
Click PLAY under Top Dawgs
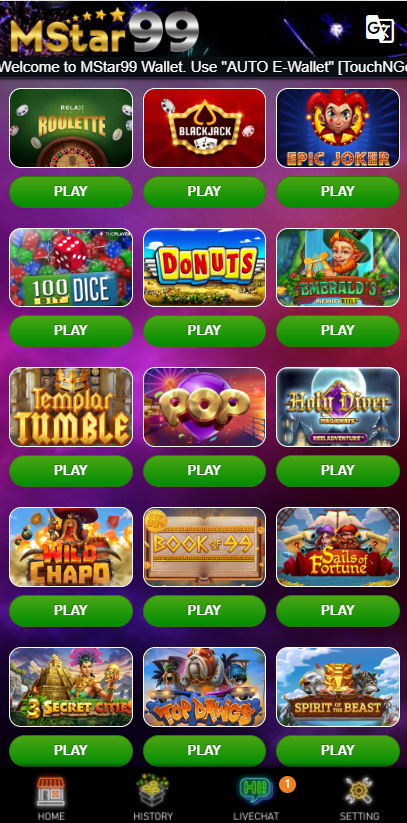pyautogui.click(x=204, y=751)
